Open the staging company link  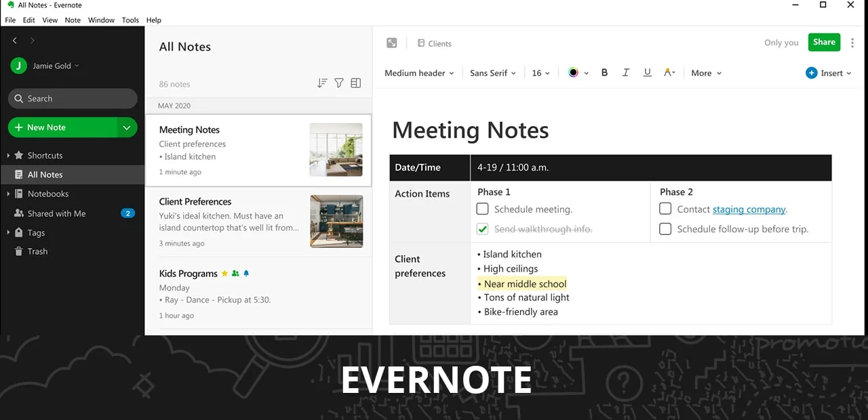pos(749,209)
